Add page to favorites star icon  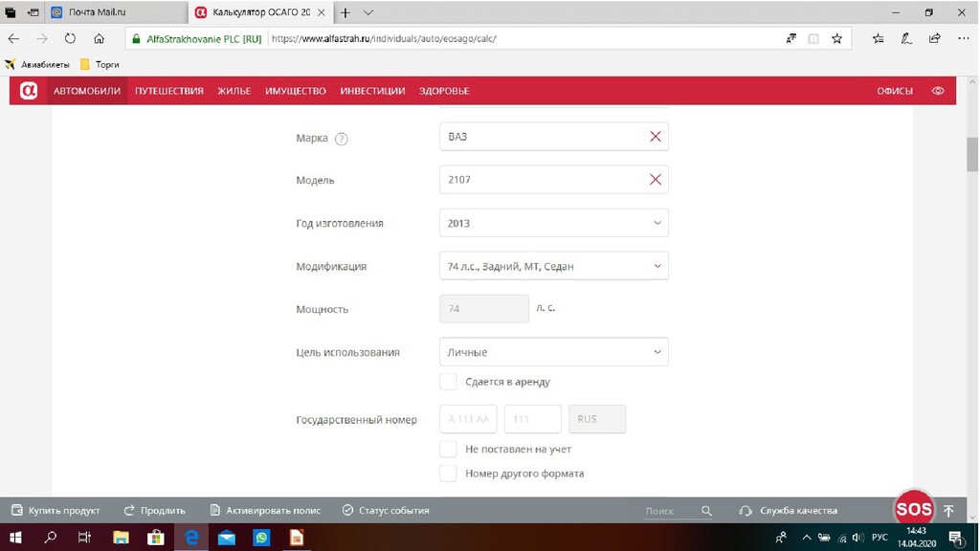click(x=836, y=38)
